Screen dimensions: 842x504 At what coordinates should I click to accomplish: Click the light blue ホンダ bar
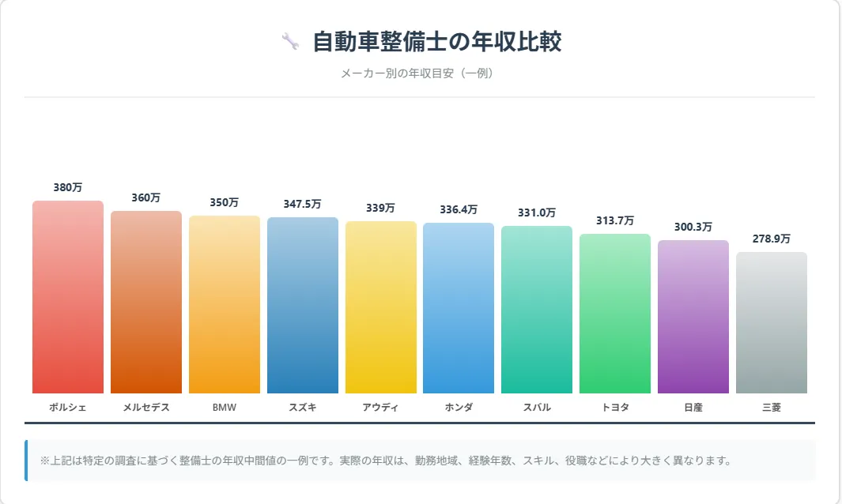[459, 308]
